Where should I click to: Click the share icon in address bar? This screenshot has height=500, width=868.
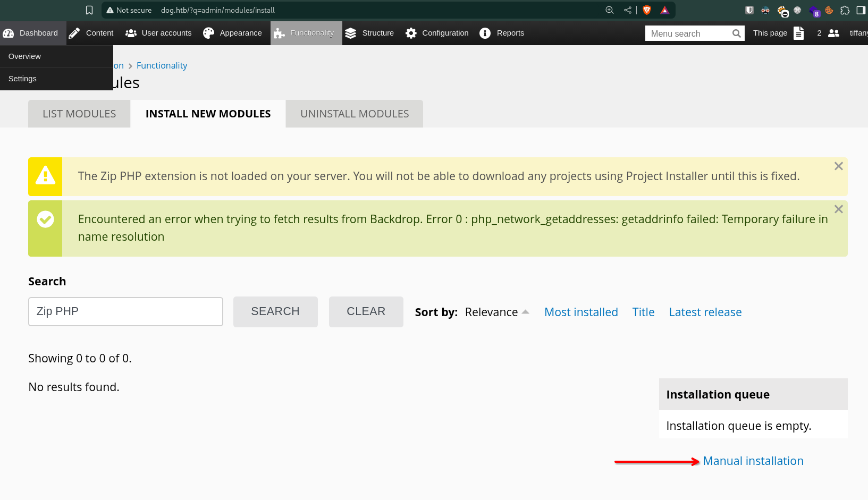coord(628,10)
